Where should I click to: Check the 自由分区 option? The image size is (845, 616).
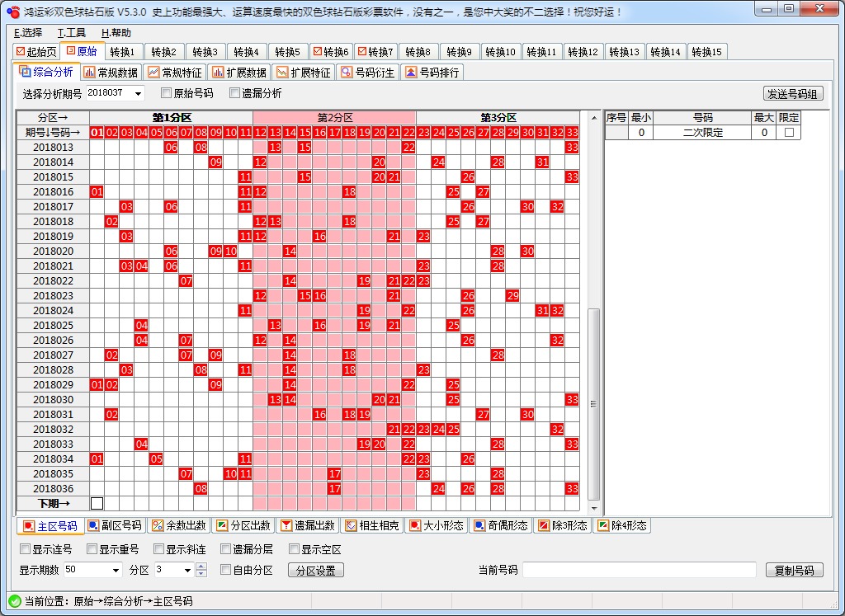pos(225,570)
